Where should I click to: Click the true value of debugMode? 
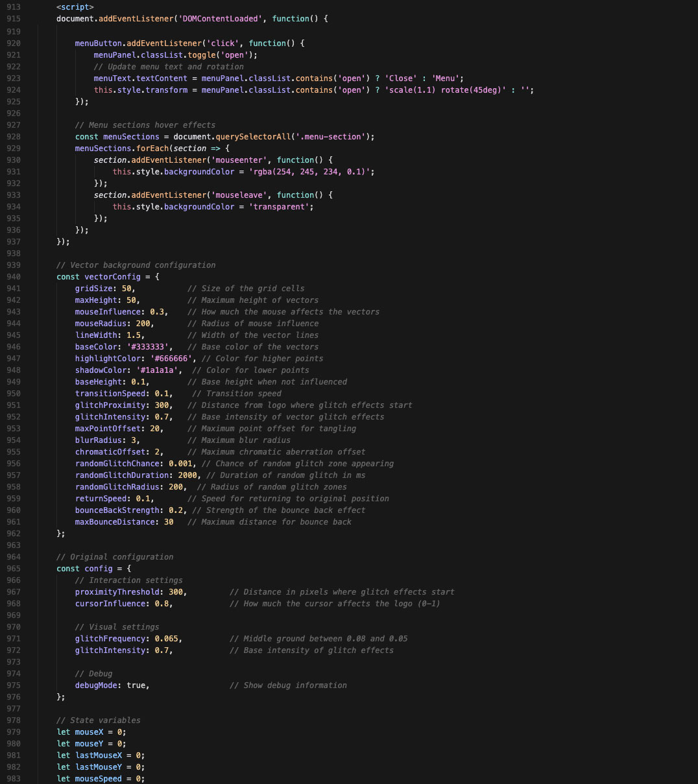coord(138,685)
